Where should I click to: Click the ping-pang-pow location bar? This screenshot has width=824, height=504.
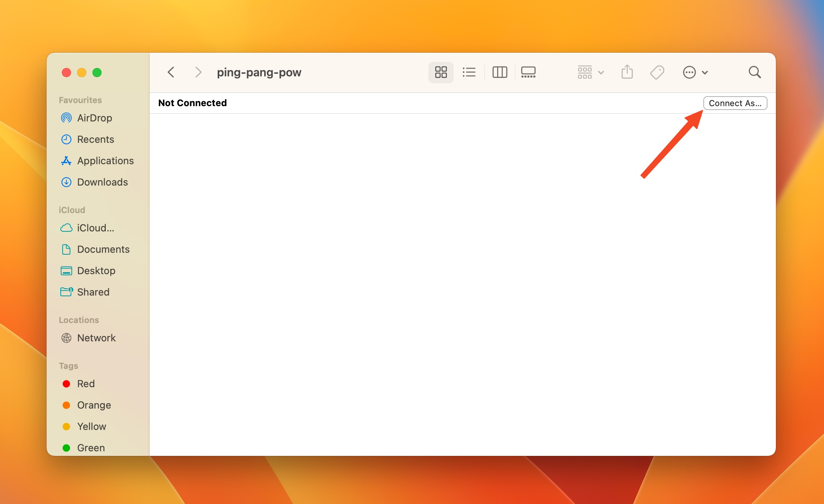point(259,72)
